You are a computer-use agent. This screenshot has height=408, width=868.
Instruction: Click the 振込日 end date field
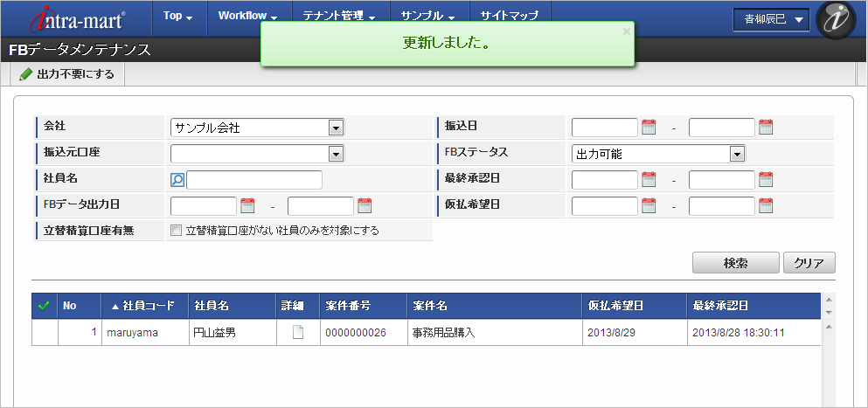click(x=722, y=128)
